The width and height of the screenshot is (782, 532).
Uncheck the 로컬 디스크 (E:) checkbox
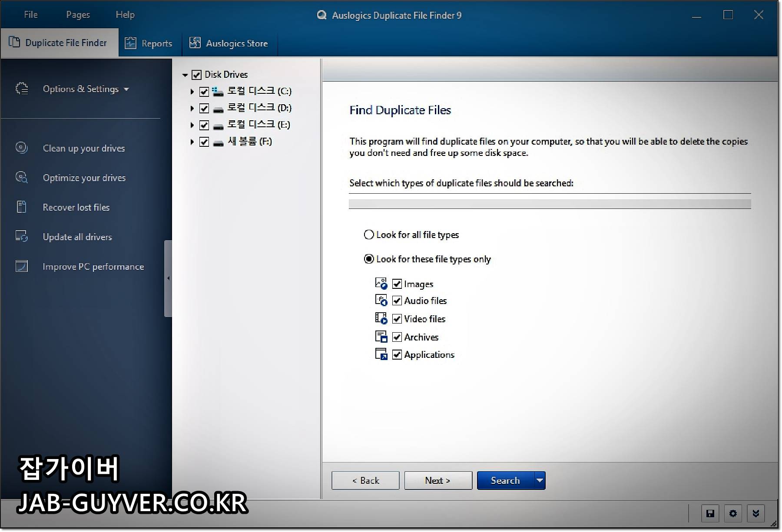coord(204,125)
